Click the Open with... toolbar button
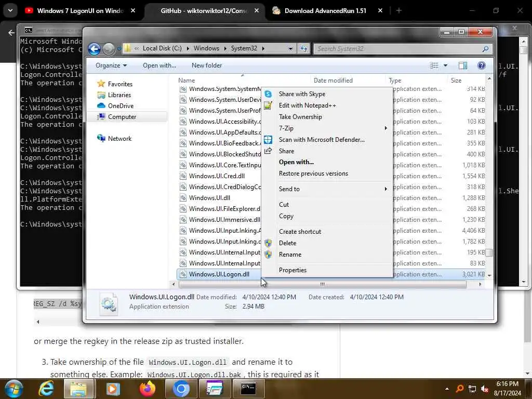This screenshot has width=532, height=399. click(159, 65)
